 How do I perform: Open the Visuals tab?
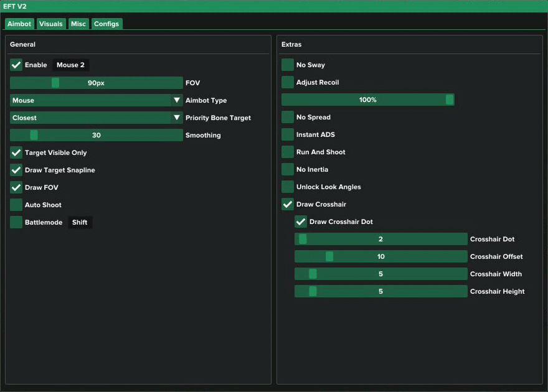tap(51, 24)
